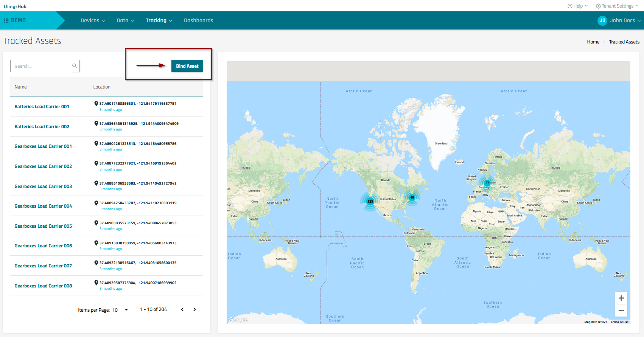644x337 pixels.
Task: Open Gearboxes Load Carrier 004 asset
Action: (x=43, y=206)
